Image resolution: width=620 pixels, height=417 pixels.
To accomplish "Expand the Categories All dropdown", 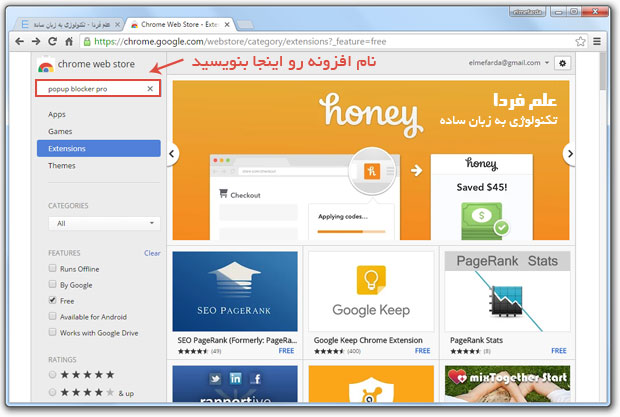I will pos(104,223).
